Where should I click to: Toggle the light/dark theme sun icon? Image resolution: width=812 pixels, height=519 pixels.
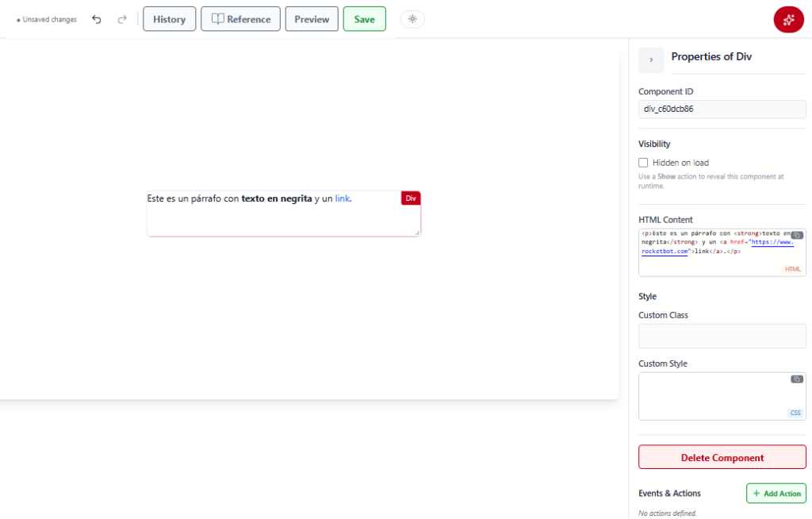pyautogui.click(x=412, y=19)
